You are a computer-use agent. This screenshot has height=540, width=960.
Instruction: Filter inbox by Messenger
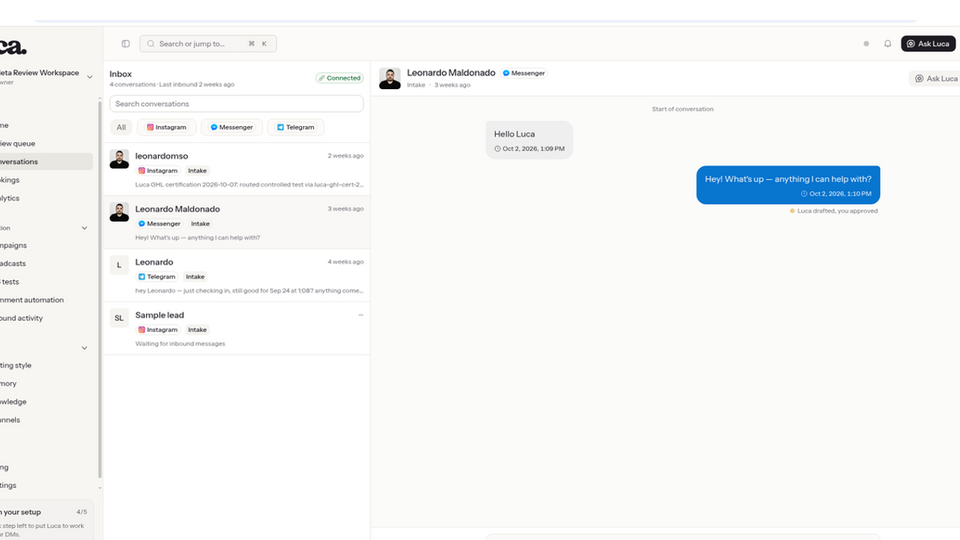(231, 127)
